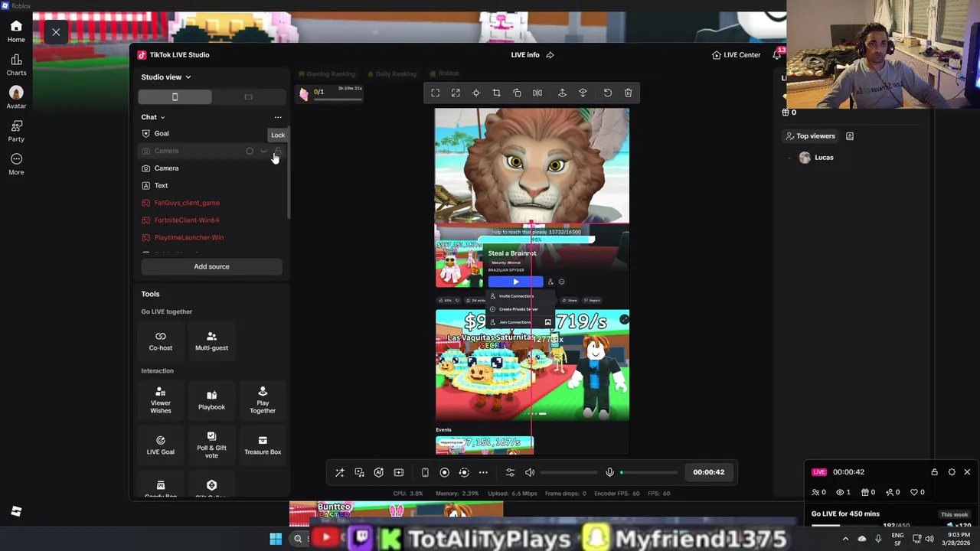Viewport: 980px width, 551px height.
Task: Open the Treasure Box tool
Action: 263,445
